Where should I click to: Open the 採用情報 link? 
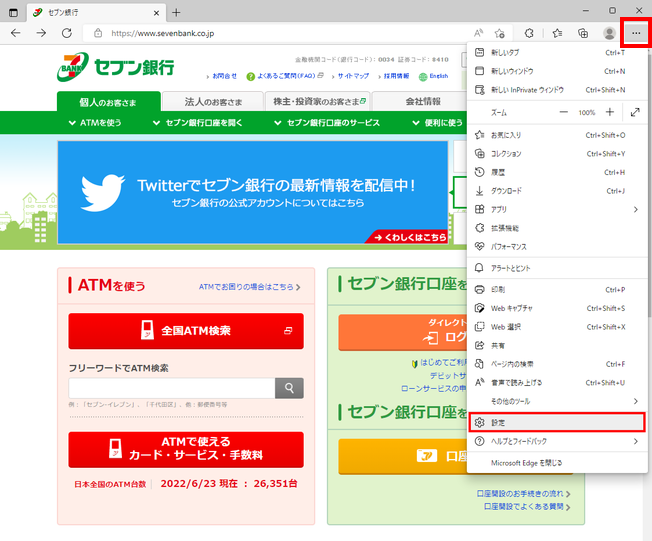396,76
